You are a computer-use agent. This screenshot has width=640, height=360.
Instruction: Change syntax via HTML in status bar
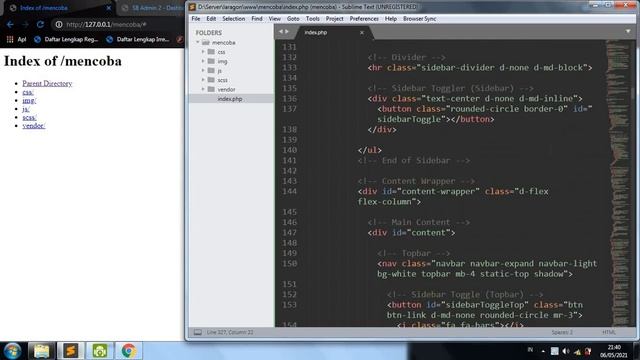[609, 332]
